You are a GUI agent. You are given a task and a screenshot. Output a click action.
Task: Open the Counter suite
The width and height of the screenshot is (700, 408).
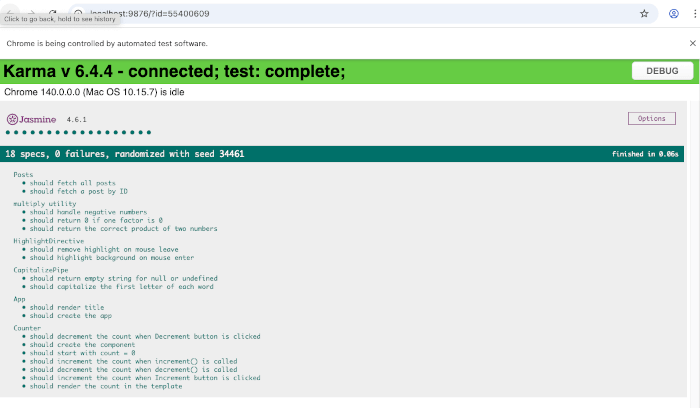pyautogui.click(x=27, y=328)
